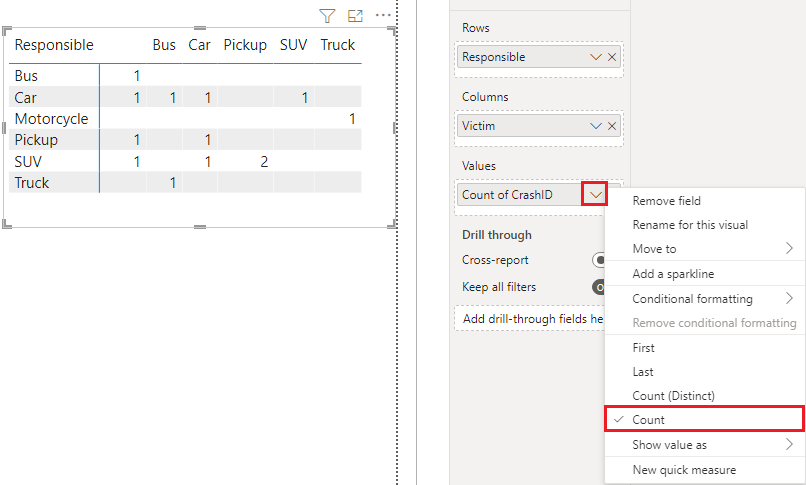Screen dimensions: 806x485
Task: Select the Move to menu entry
Action: tap(705, 249)
